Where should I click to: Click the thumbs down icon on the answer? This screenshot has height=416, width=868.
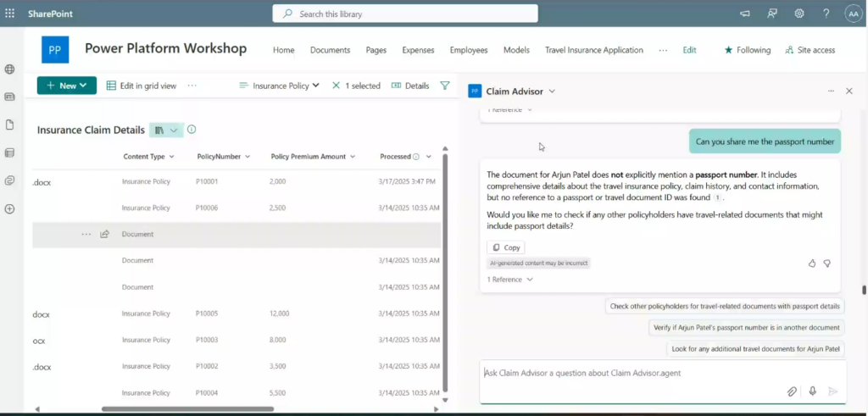tap(827, 263)
